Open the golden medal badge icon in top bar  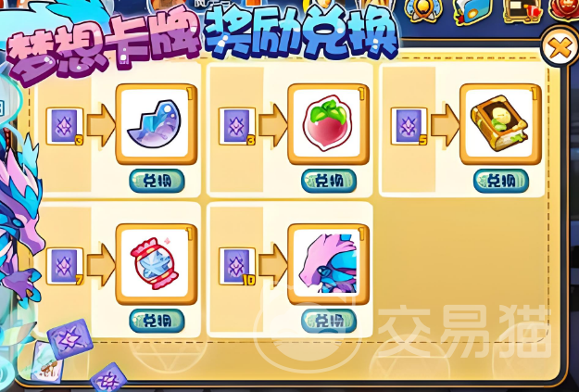tap(422, 10)
